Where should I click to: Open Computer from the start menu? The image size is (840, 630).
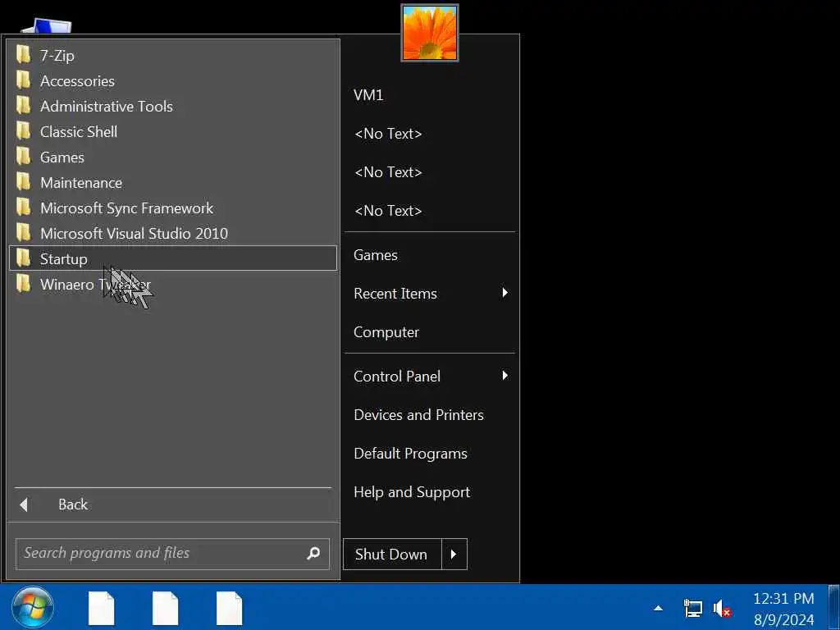pos(386,332)
